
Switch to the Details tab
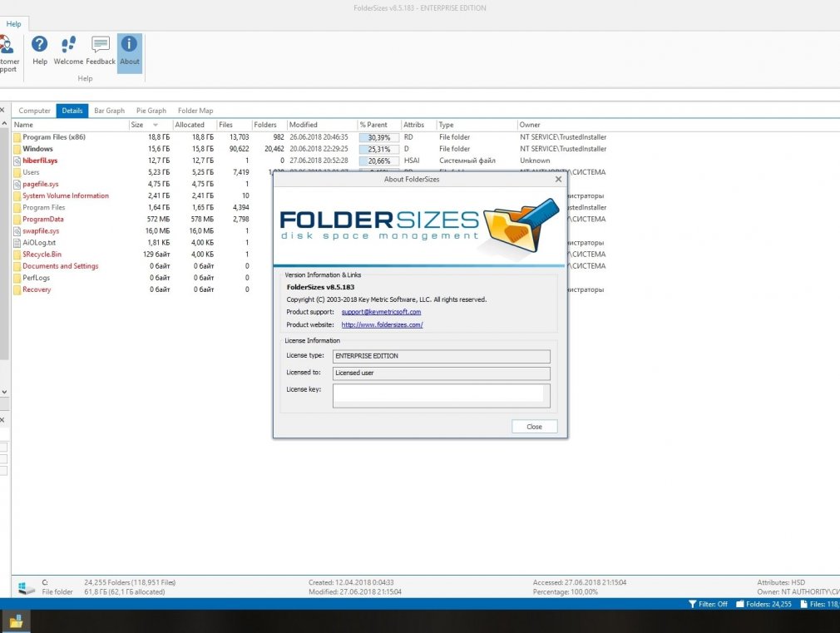point(72,111)
